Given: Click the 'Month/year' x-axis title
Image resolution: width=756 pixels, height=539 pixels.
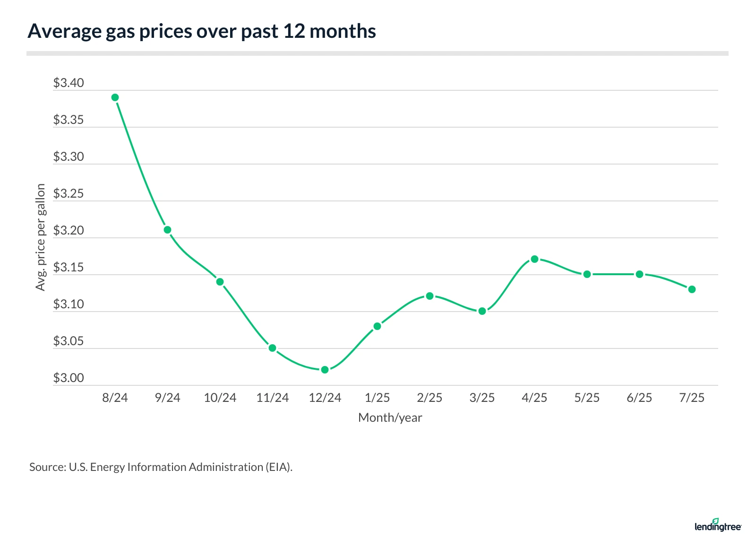Looking at the screenshot, I should pyautogui.click(x=390, y=417).
